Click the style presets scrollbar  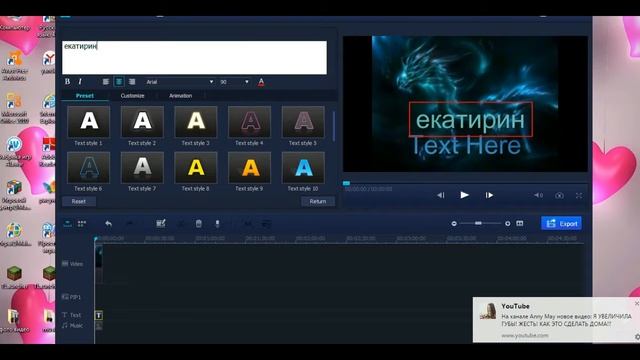pyautogui.click(x=334, y=127)
